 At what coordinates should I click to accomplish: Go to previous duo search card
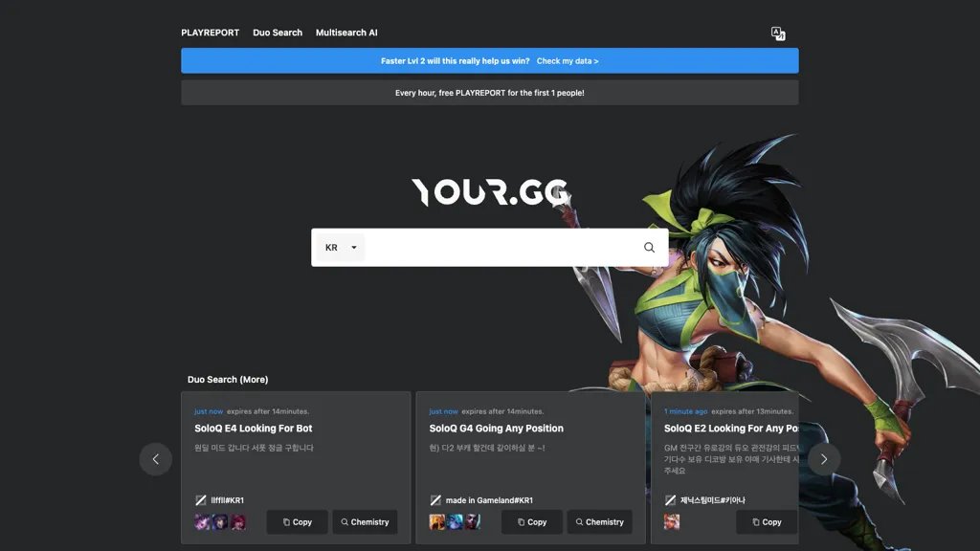[x=156, y=459]
